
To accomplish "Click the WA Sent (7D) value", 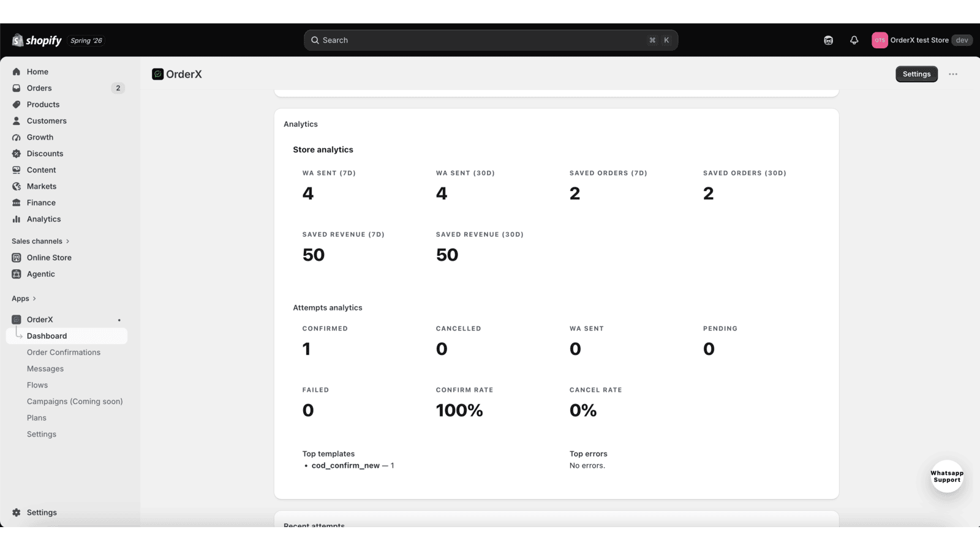I will tap(308, 193).
